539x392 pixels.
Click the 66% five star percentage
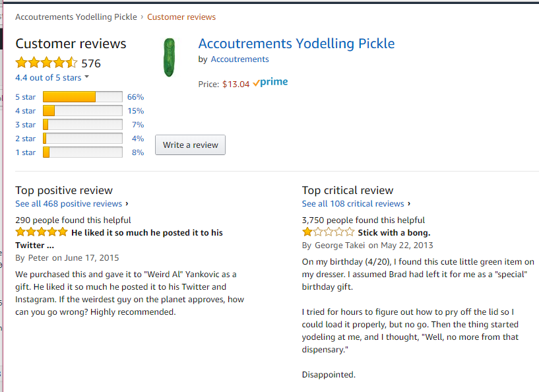point(135,97)
